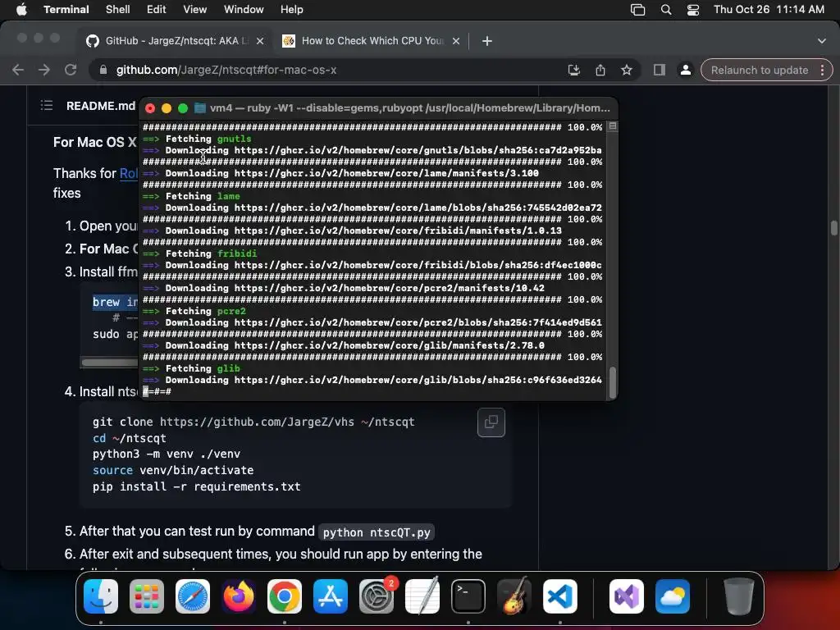The height and width of the screenshot is (630, 840).
Task: View site info lock icon
Action: [103, 71]
